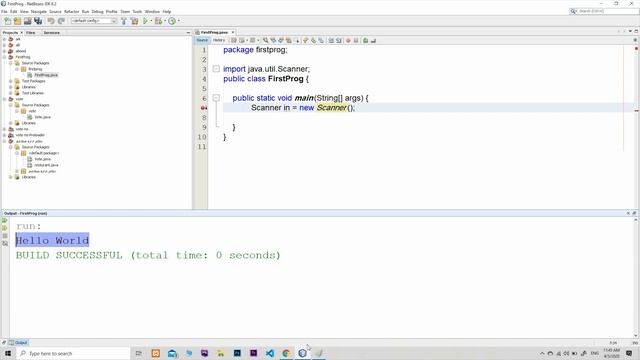Open Task View on the taskbar
The height and width of the screenshot is (360, 640).
[x=139, y=353]
